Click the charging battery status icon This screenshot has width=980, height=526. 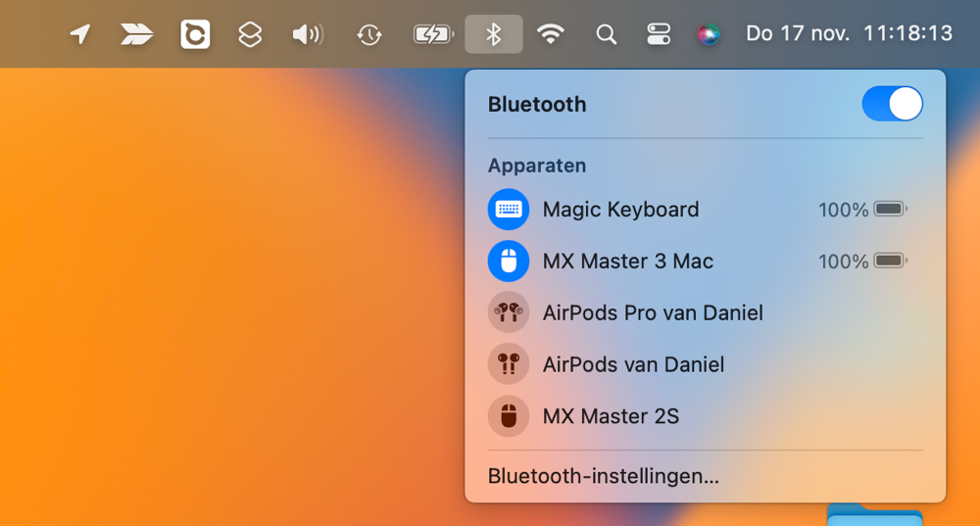(433, 33)
